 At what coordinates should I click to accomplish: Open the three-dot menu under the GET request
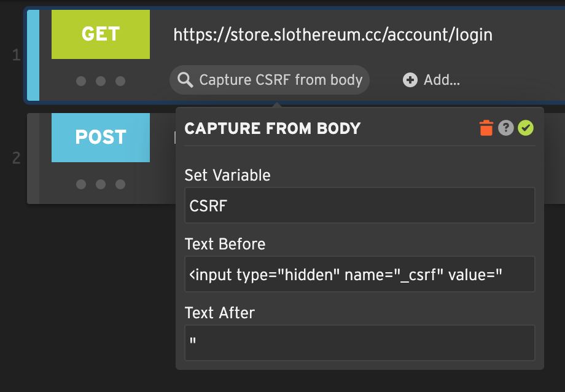pos(101,80)
